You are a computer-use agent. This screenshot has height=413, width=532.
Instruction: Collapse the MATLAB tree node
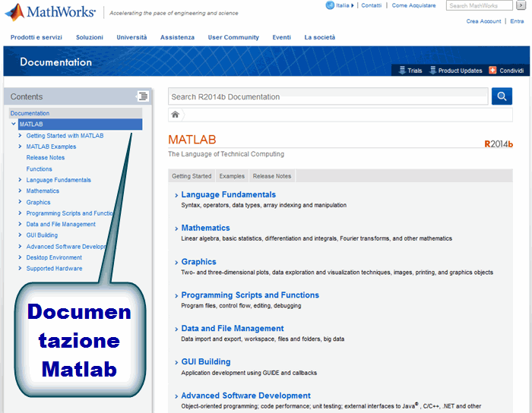click(x=14, y=124)
